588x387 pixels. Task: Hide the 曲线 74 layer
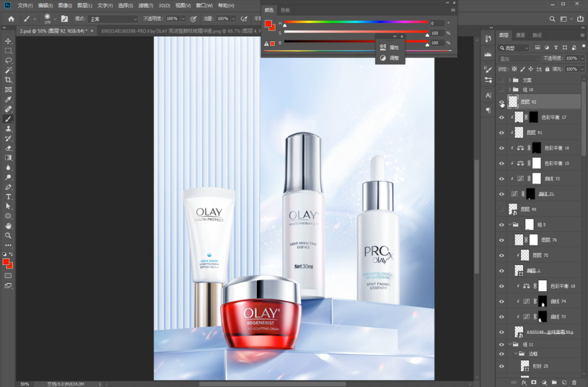pos(502,302)
